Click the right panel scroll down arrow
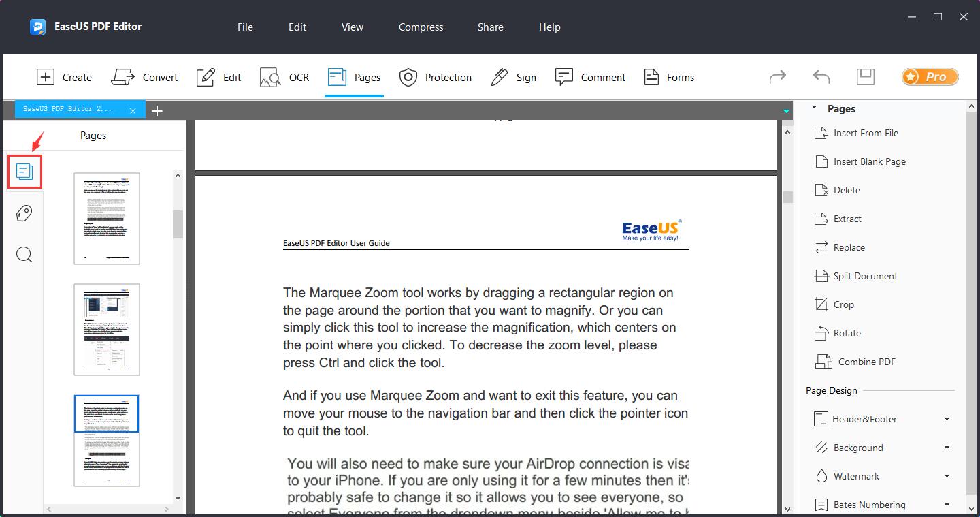 pos(972,508)
